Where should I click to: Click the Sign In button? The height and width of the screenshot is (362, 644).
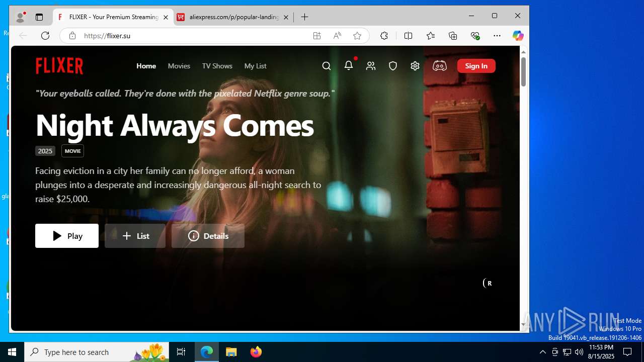click(x=476, y=66)
